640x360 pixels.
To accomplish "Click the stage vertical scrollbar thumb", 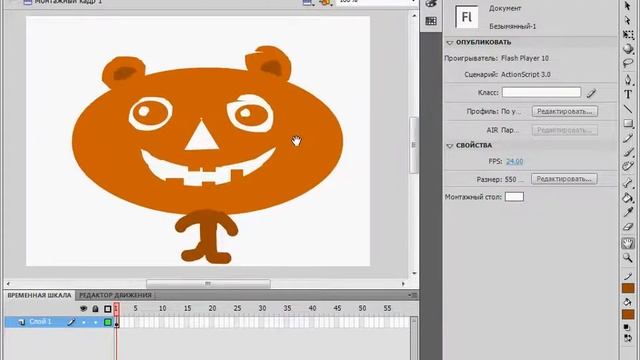I will (414, 145).
